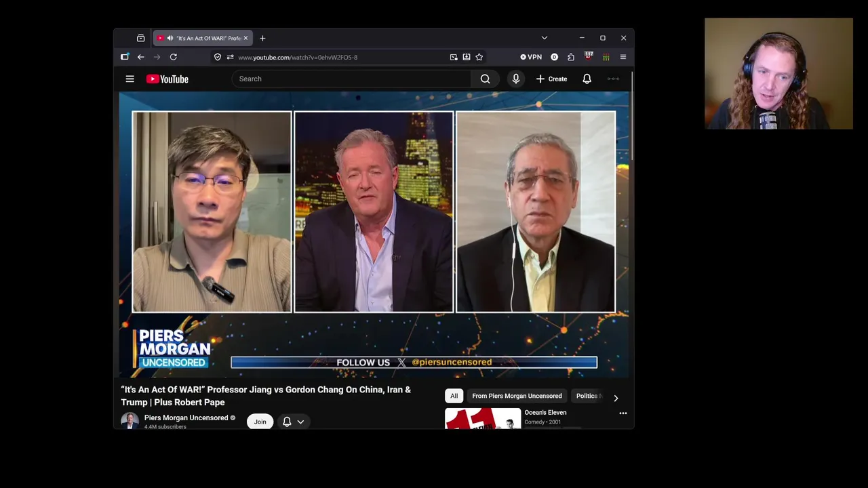Open the extension badge showing 117
The height and width of the screenshot is (488, 868).
(x=589, y=56)
